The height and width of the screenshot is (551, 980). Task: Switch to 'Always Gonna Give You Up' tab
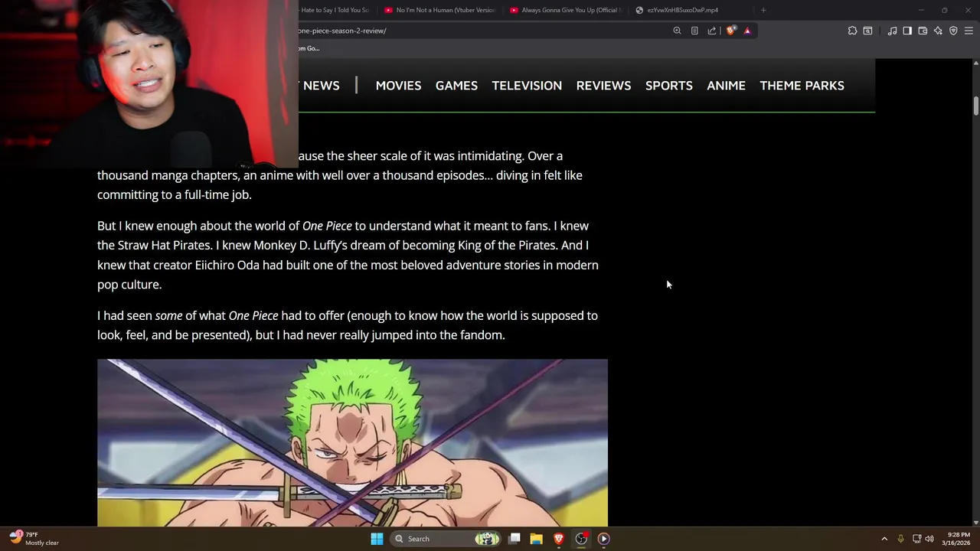tap(567, 10)
